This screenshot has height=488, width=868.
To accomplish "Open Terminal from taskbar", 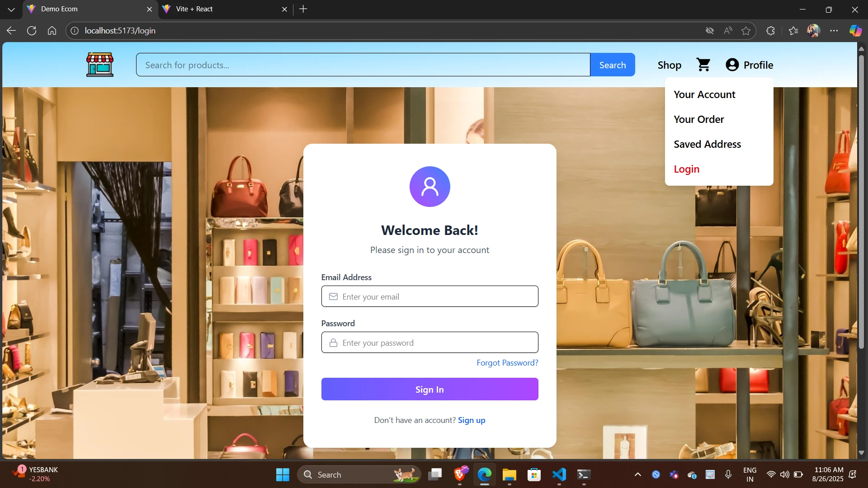I will 584,474.
